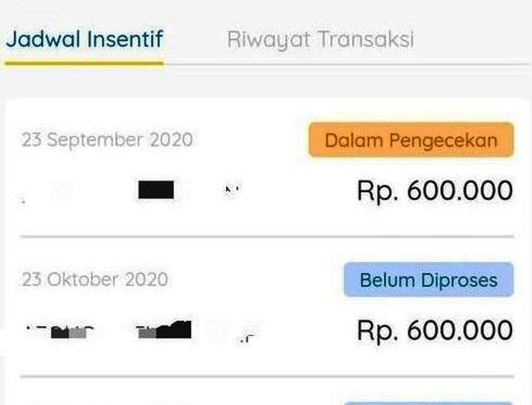Switch to the Jadwal Insentif tab
Viewport: 532px width, 405px height.
[85, 39]
